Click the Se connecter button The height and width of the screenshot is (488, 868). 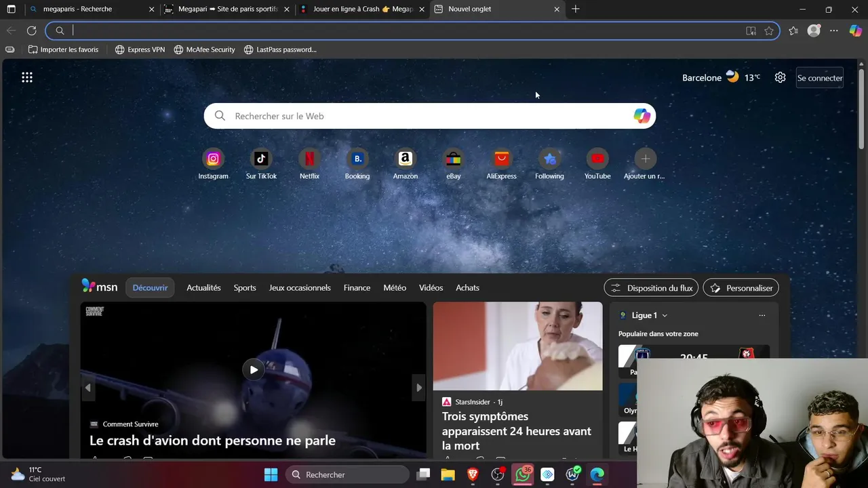[820, 78]
